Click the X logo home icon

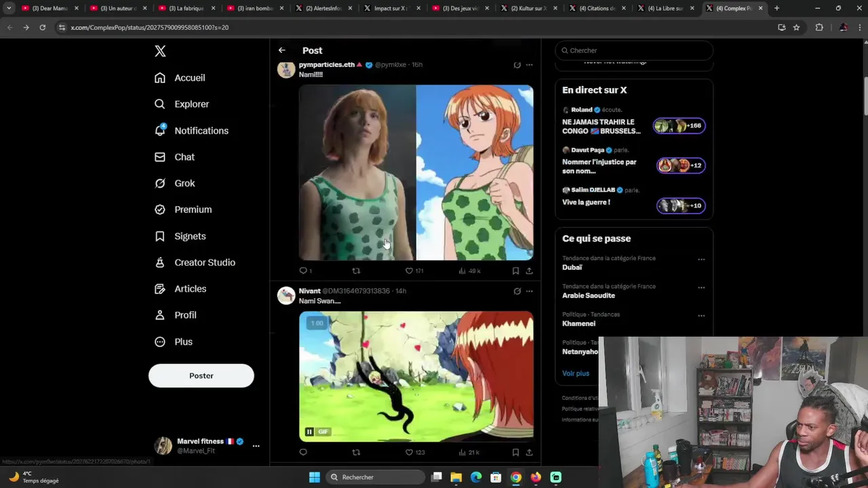[x=160, y=51]
